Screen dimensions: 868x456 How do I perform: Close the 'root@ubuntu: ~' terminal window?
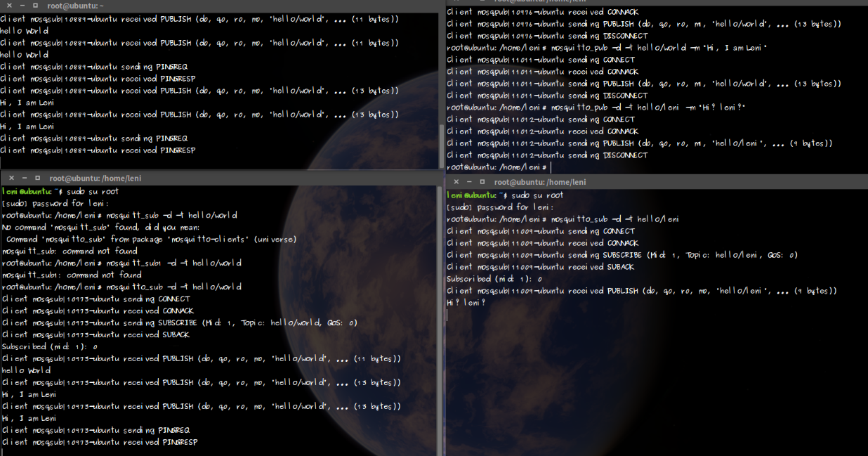tap(10, 6)
